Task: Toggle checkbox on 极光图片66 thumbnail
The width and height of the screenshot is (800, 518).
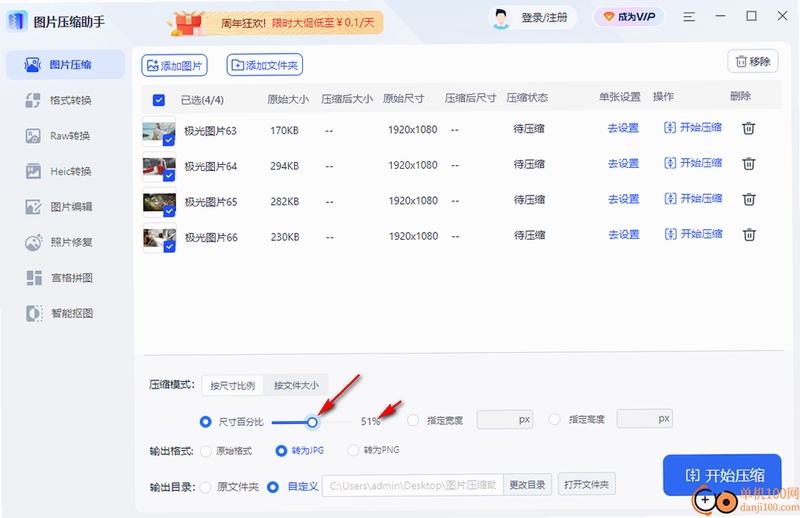Action: click(169, 246)
